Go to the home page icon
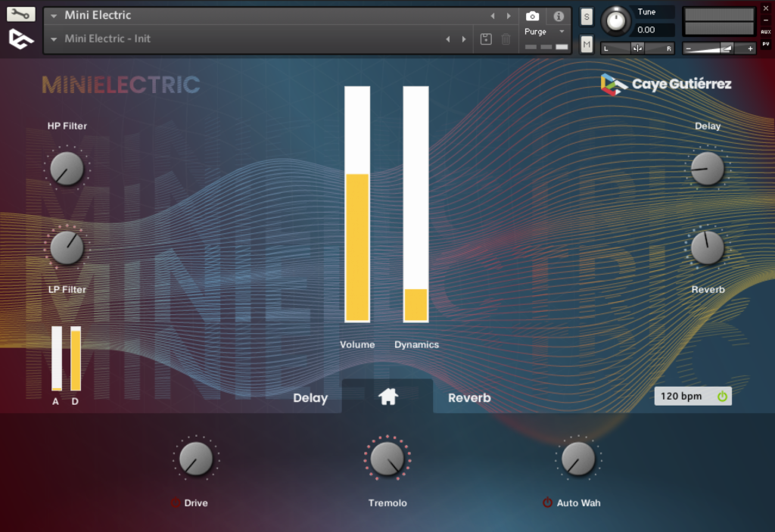Image resolution: width=775 pixels, height=532 pixels. pyautogui.click(x=388, y=397)
